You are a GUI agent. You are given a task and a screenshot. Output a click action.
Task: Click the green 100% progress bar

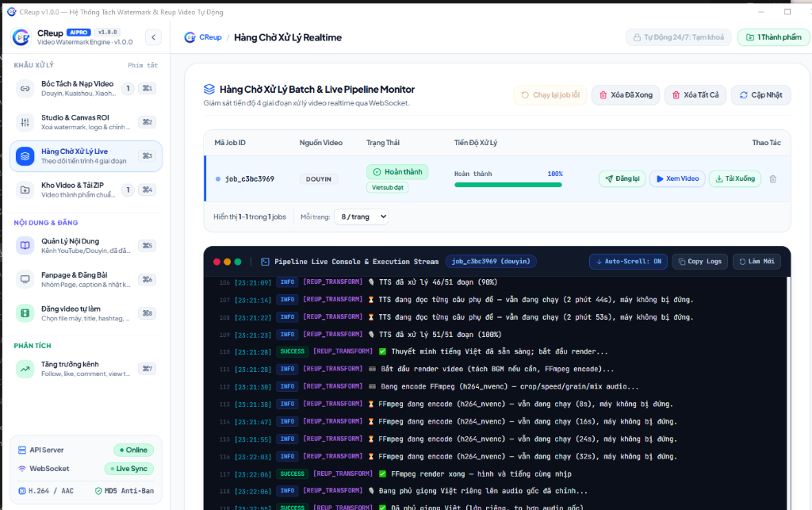click(x=508, y=185)
